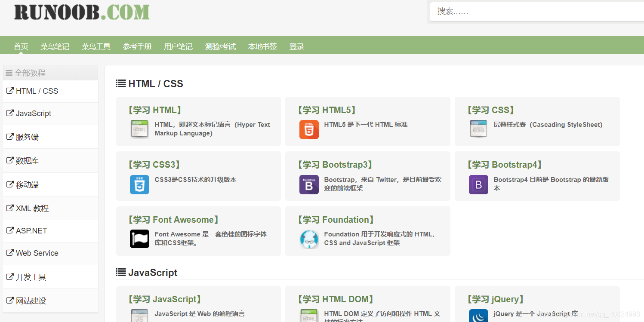Viewport: 644px width, 322px height.
Task: Click external-link icon next to 移动端
Action: pyautogui.click(x=9, y=184)
